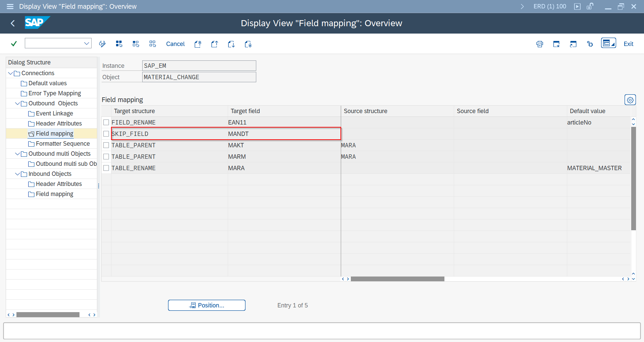This screenshot has width=644, height=342.
Task: Click the Deselect All icon in toolbar
Action: click(153, 44)
